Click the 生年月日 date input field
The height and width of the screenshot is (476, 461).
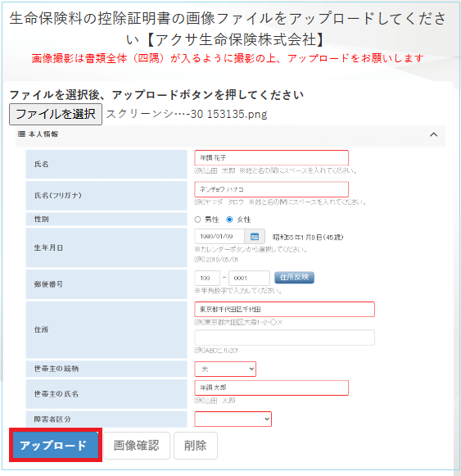point(219,236)
